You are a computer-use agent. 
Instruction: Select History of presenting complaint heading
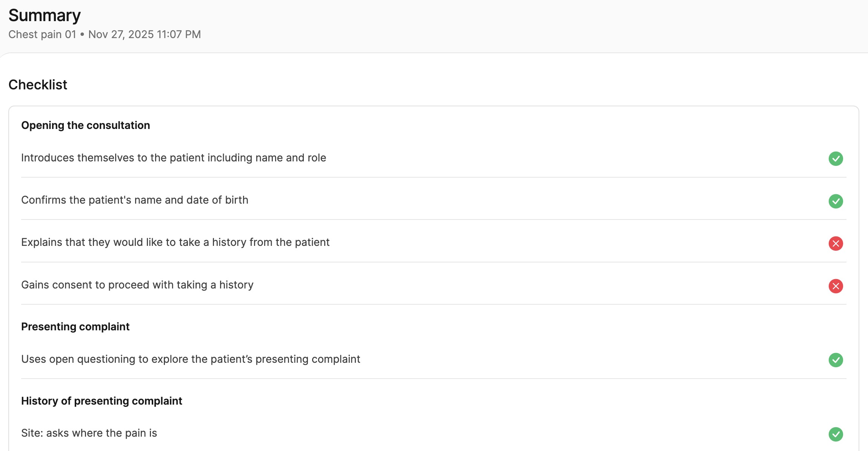(x=102, y=401)
